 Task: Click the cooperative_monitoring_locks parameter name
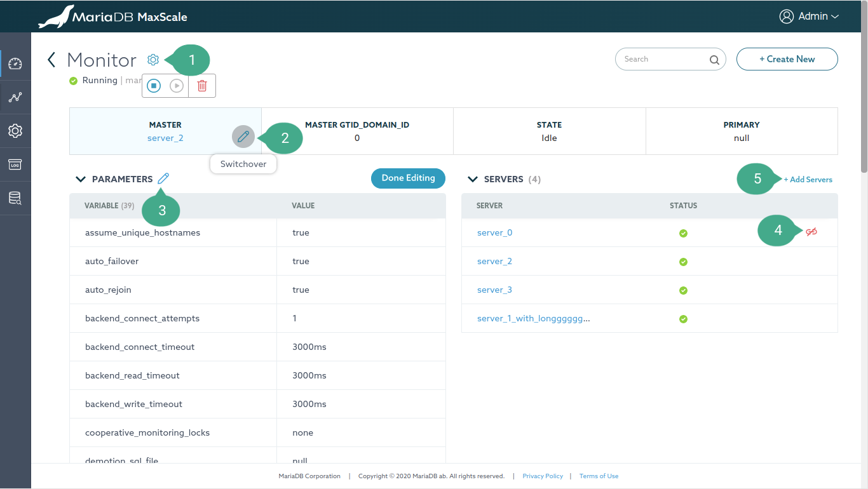[x=147, y=432]
